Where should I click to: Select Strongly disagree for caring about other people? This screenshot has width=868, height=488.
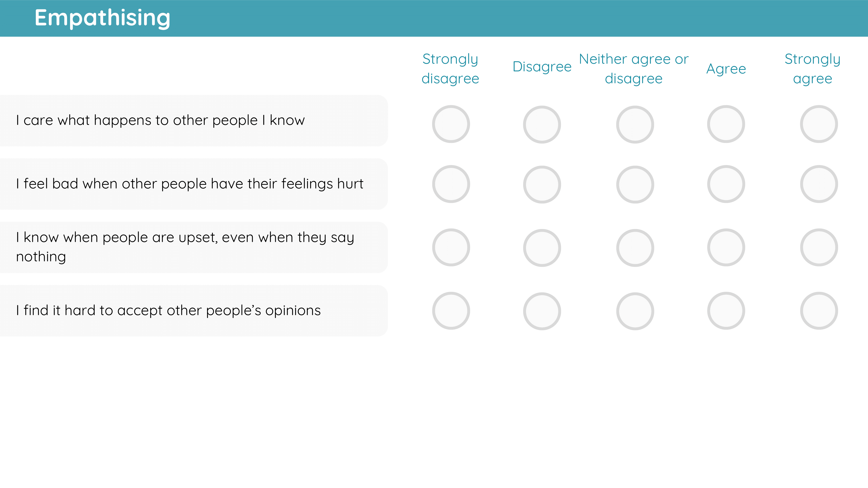click(x=451, y=124)
